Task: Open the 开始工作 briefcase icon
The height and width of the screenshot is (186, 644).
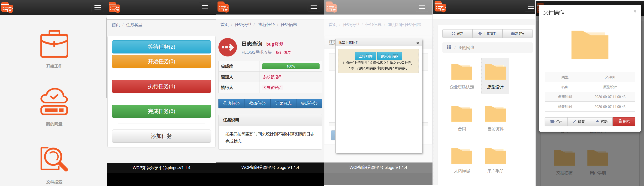Action: tap(54, 44)
